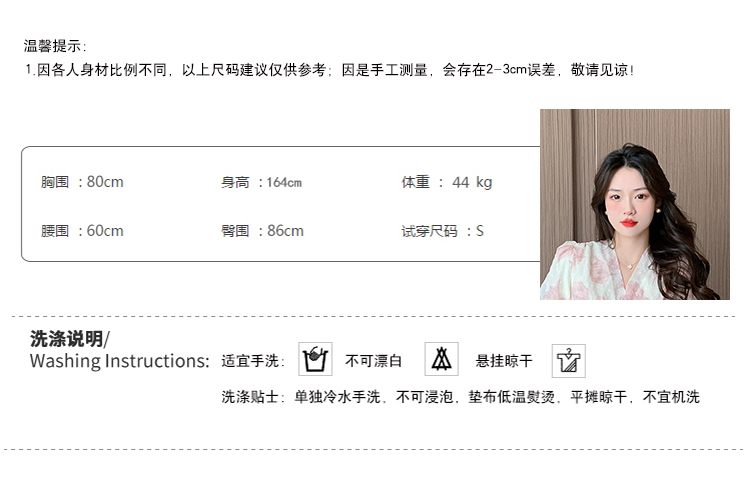Screen dimensions: 750x479
Task: Click the 不宜机洗 text
Action: point(671,397)
